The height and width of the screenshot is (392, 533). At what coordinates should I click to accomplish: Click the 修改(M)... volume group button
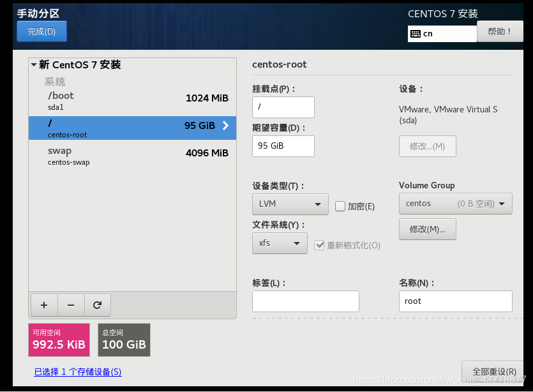(427, 229)
